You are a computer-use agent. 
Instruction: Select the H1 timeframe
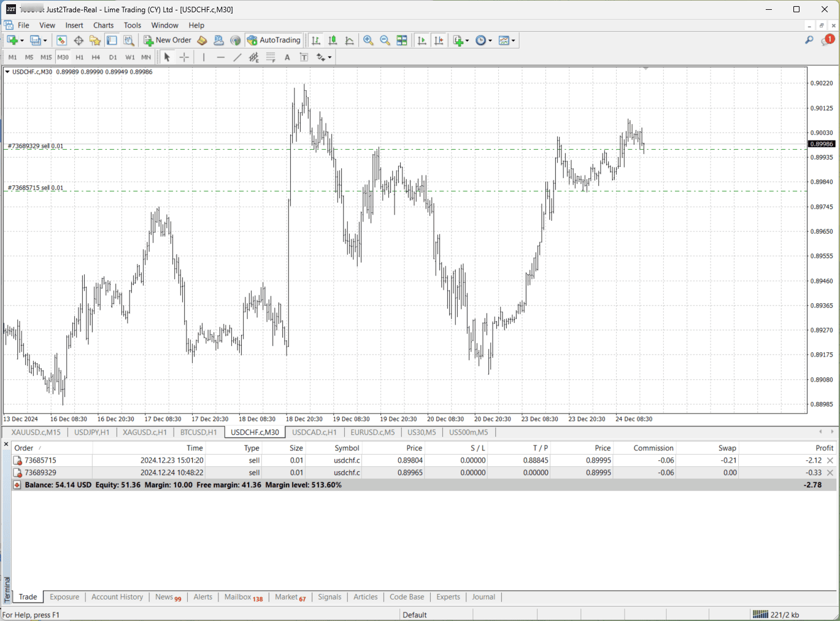79,57
